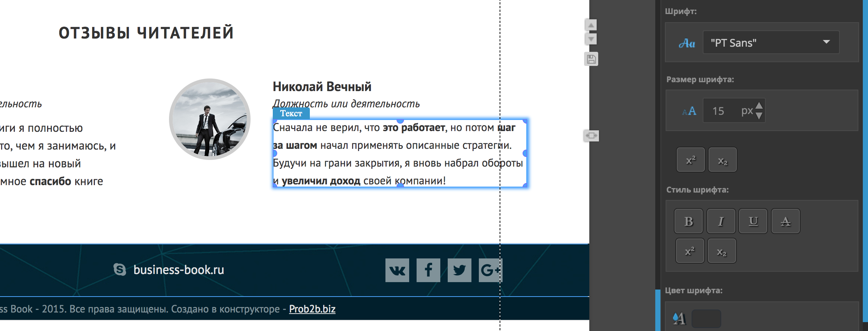The image size is (868, 331).
Task: Click the cursive Aa font icon
Action: [x=687, y=43]
